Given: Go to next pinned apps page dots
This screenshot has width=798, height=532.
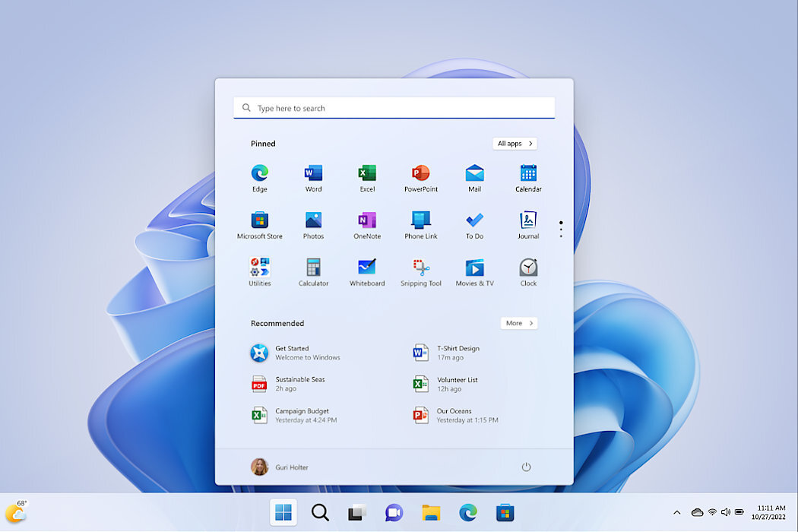Looking at the screenshot, I should click(x=561, y=230).
